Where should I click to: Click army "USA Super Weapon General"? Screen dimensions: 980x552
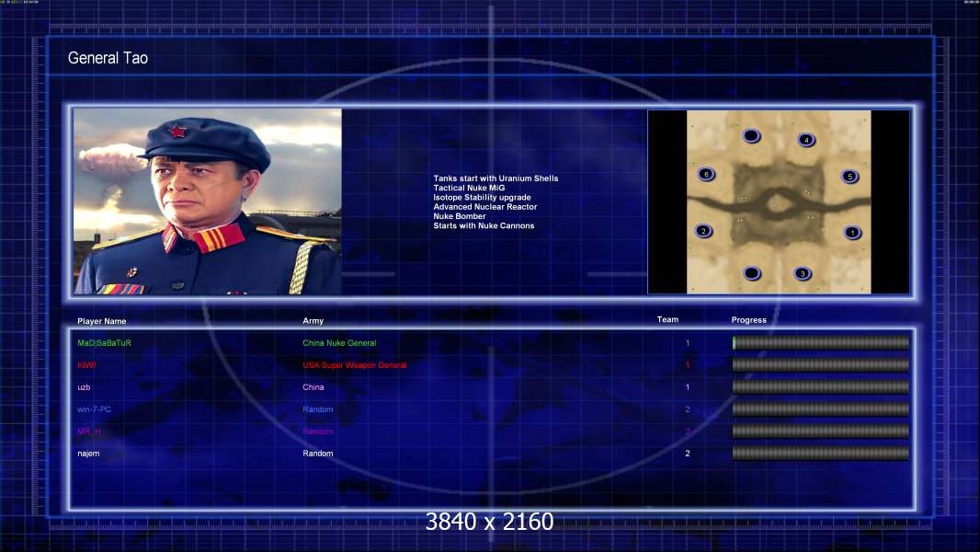tap(354, 365)
